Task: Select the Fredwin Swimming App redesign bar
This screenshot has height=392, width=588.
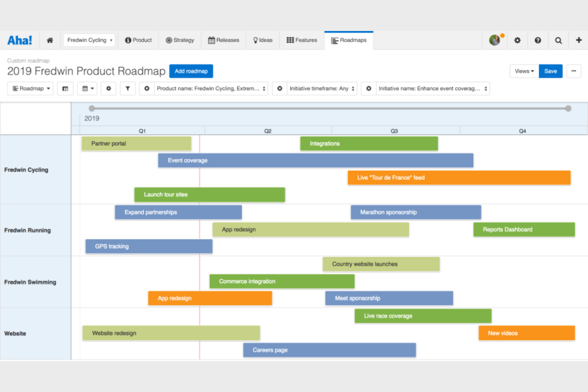Action: tap(210, 298)
